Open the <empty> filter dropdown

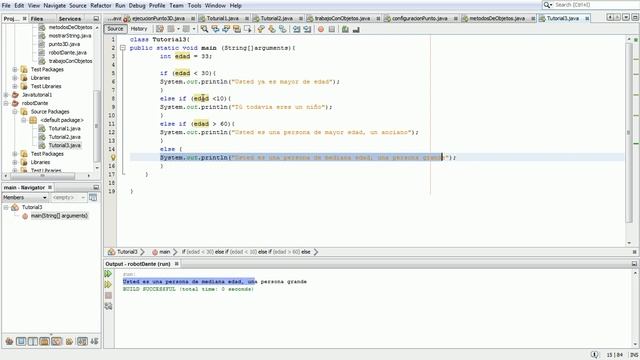pos(68,198)
